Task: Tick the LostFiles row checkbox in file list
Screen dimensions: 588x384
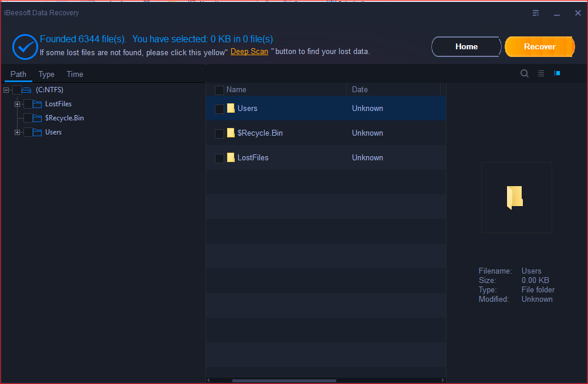Action: (219, 159)
